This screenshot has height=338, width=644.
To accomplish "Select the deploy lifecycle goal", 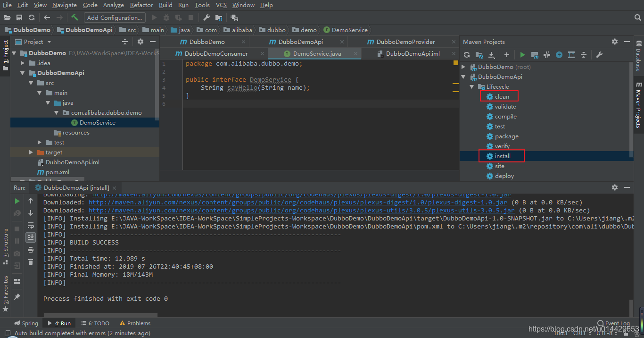I will click(504, 176).
